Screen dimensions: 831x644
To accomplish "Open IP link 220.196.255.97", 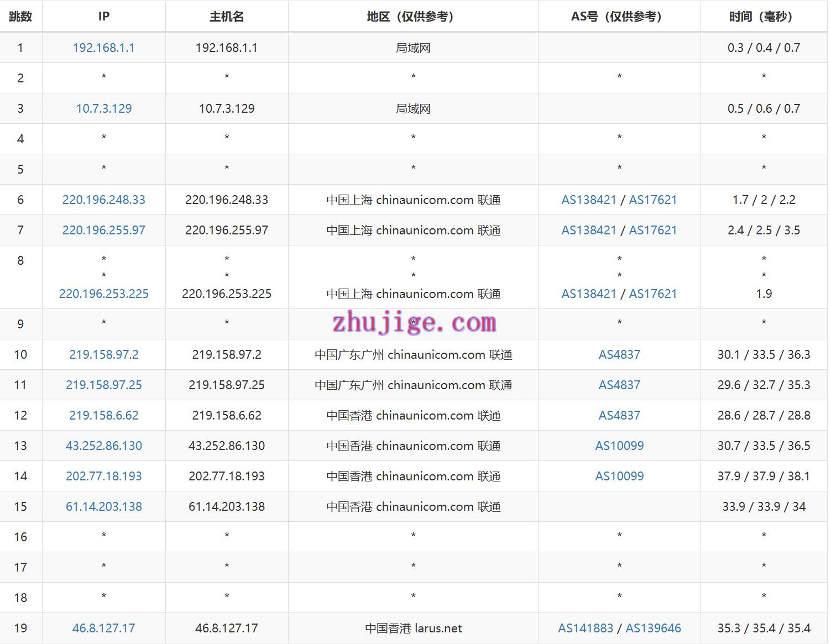I will pos(103,231).
